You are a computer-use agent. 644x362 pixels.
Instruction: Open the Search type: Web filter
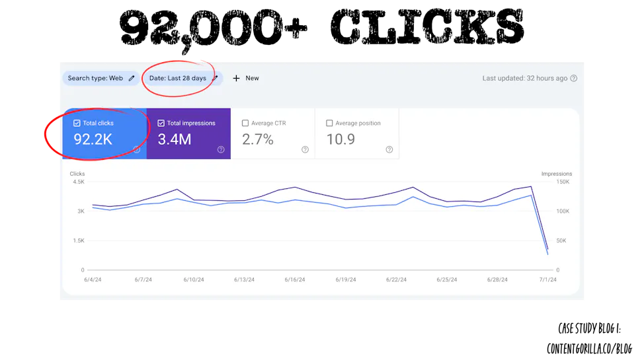[x=95, y=78]
